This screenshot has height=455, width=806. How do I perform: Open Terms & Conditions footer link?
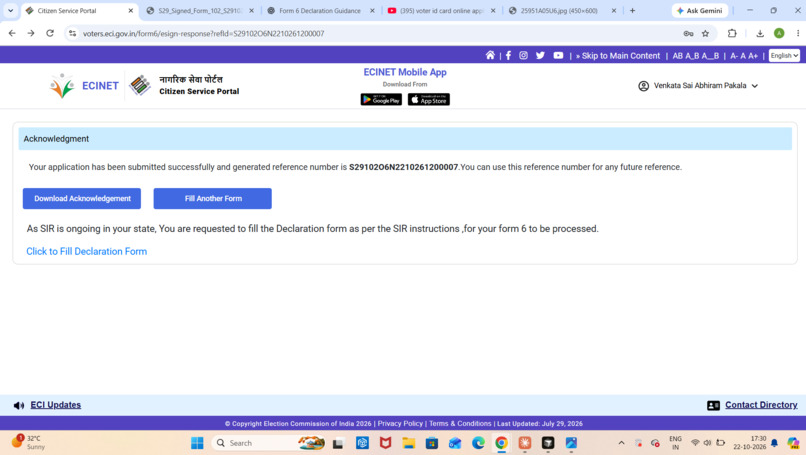460,424
